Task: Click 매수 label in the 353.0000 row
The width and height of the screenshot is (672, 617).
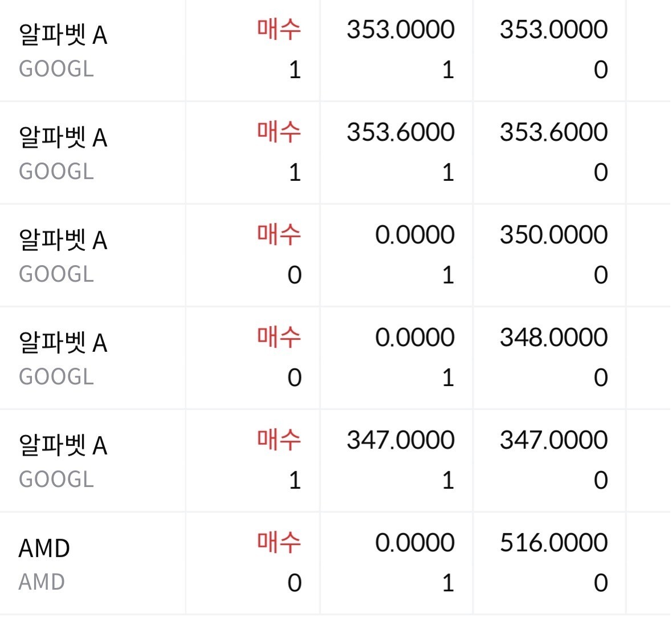Action: [279, 30]
